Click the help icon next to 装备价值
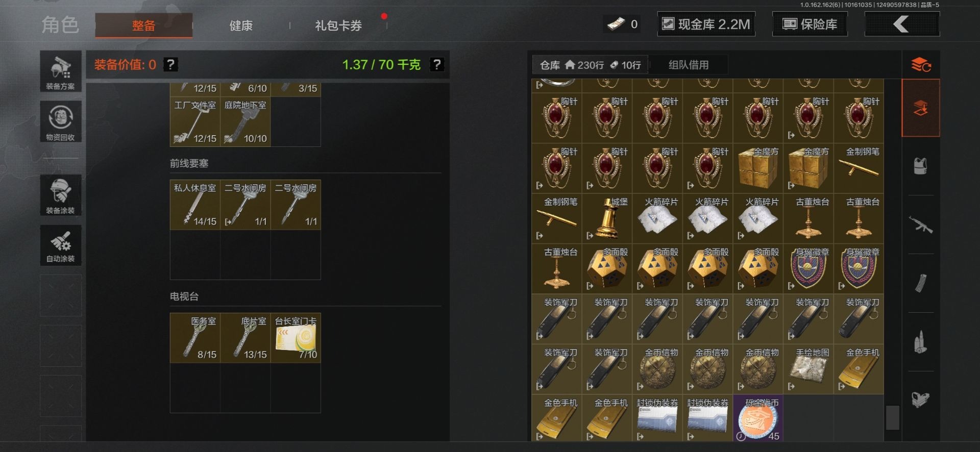Image resolution: width=980 pixels, height=452 pixels. (x=170, y=65)
